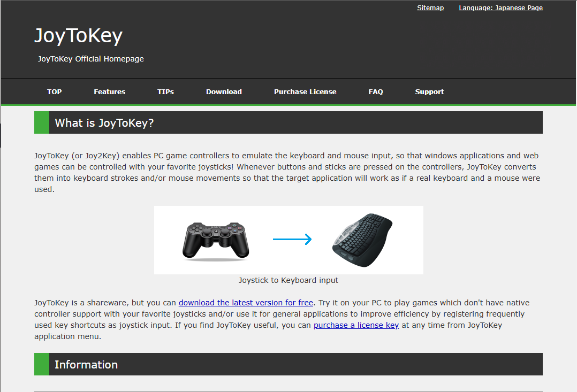Open the TIPs navigation item
The image size is (577, 392).
tap(165, 91)
